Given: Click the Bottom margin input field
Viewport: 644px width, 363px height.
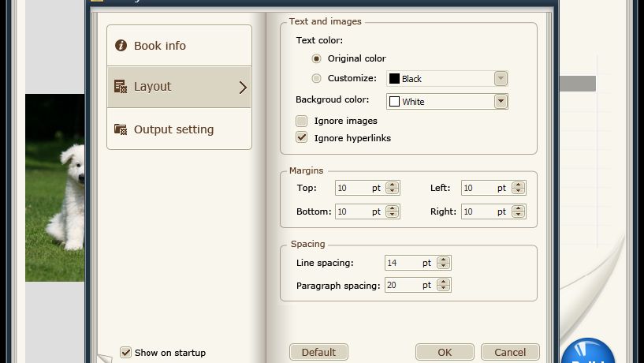Looking at the screenshot, I should click(360, 211).
